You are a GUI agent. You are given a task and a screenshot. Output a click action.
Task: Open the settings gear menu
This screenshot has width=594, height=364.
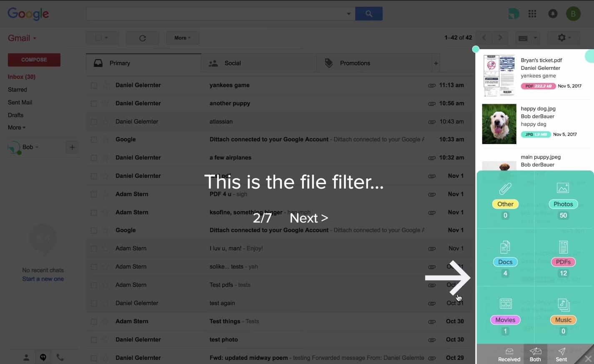pyautogui.click(x=564, y=38)
